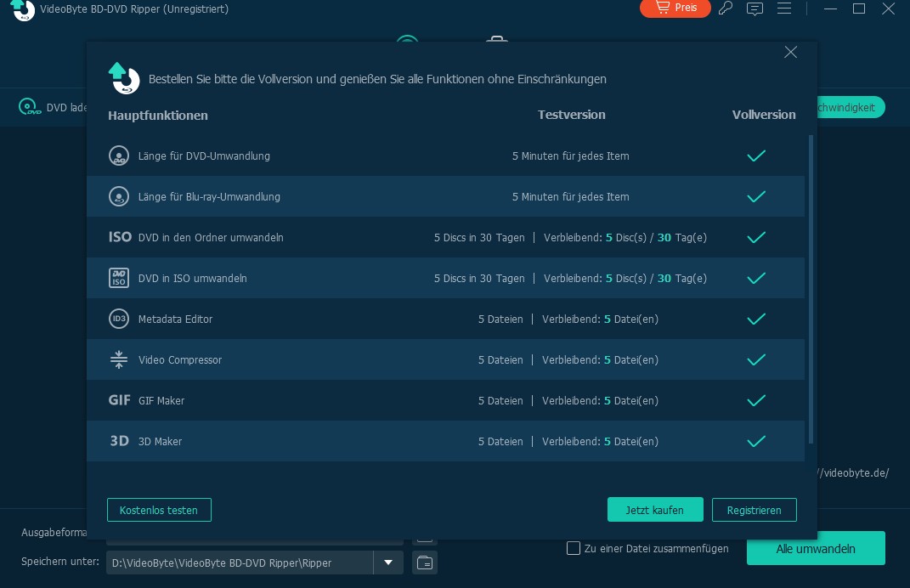Screen dimensions: 910x588
Task: Open the key registration icon in title bar
Action: 726,8
